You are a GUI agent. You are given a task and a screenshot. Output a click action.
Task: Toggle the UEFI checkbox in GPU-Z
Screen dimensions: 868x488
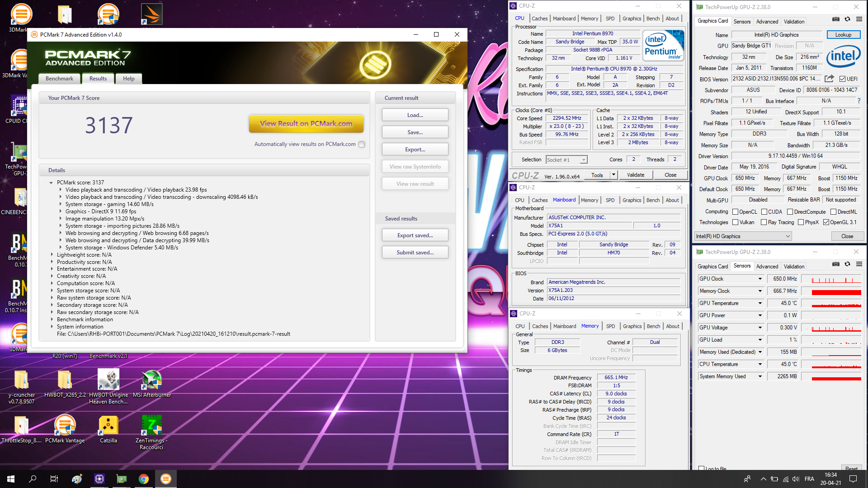coord(842,79)
